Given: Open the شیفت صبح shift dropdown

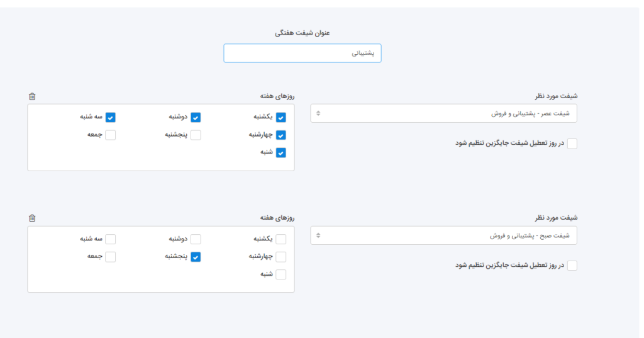Looking at the screenshot, I should [443, 235].
